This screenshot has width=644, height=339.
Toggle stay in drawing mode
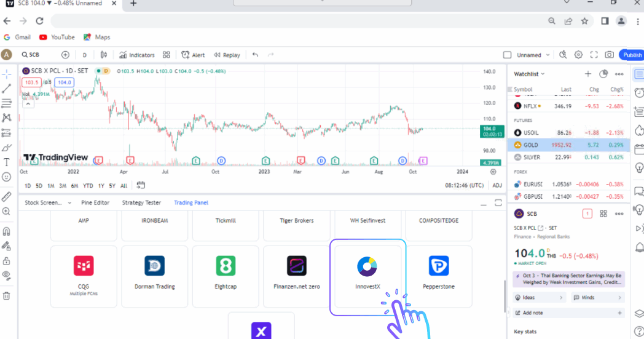coord(7,246)
